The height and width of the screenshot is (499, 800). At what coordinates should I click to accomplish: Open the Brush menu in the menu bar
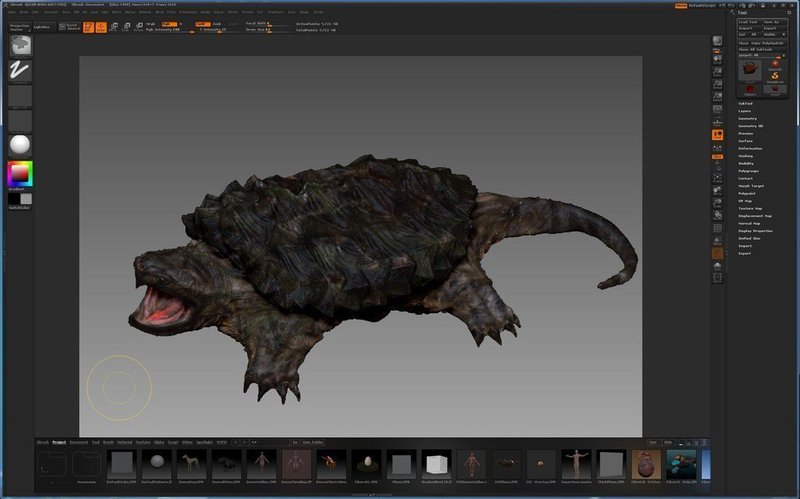pyautogui.click(x=24, y=12)
